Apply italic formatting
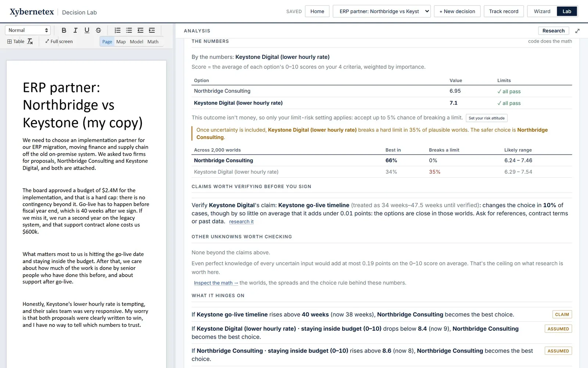The height and width of the screenshot is (368, 588). (75, 30)
